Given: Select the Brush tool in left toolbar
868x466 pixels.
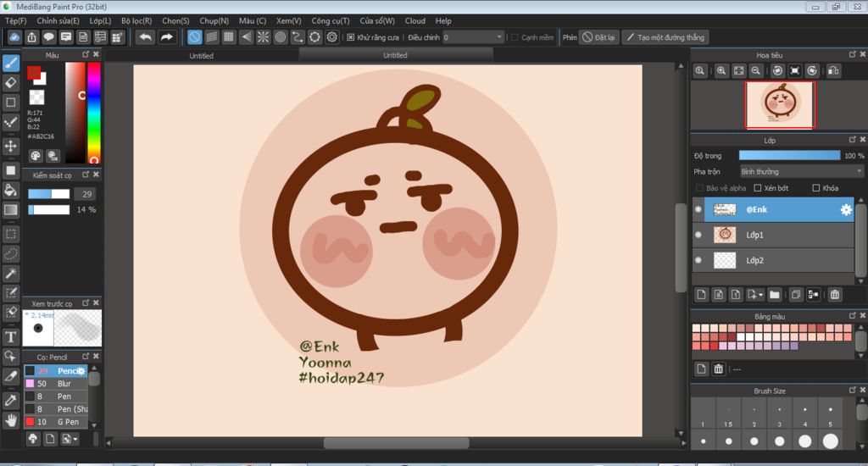Looking at the screenshot, I should (x=11, y=63).
